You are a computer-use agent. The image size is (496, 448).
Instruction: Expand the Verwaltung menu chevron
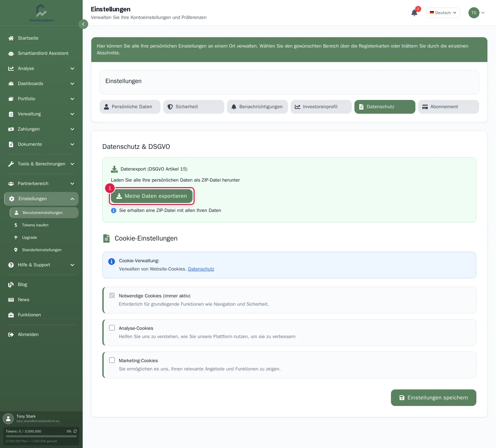point(72,114)
